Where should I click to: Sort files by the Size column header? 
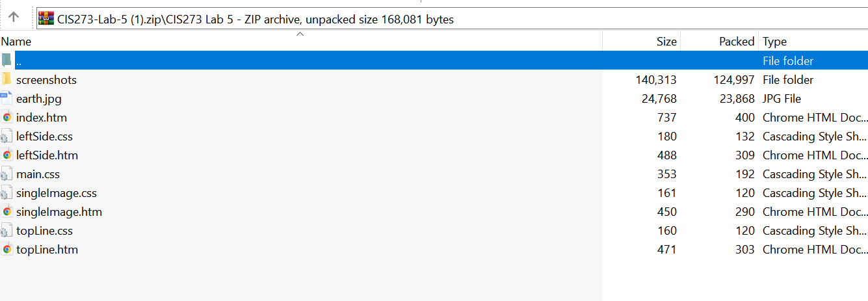coord(666,42)
